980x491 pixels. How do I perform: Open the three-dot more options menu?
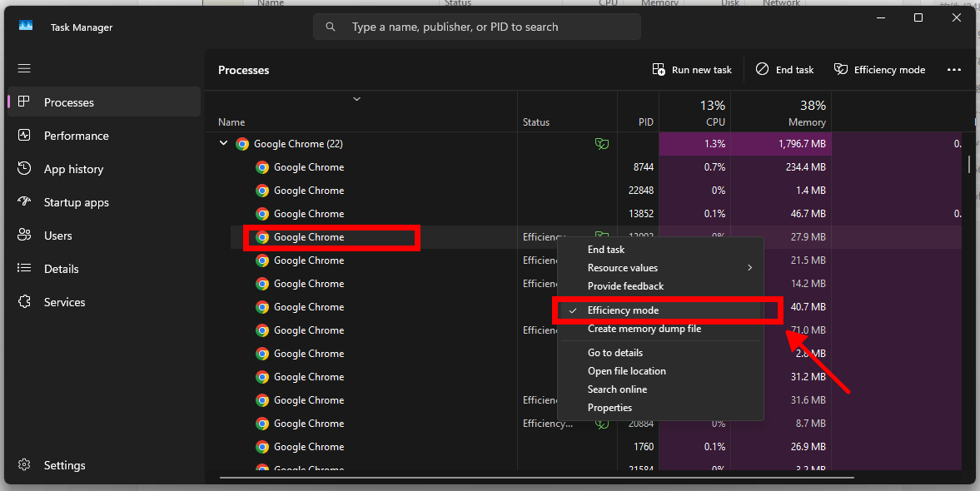click(x=954, y=70)
